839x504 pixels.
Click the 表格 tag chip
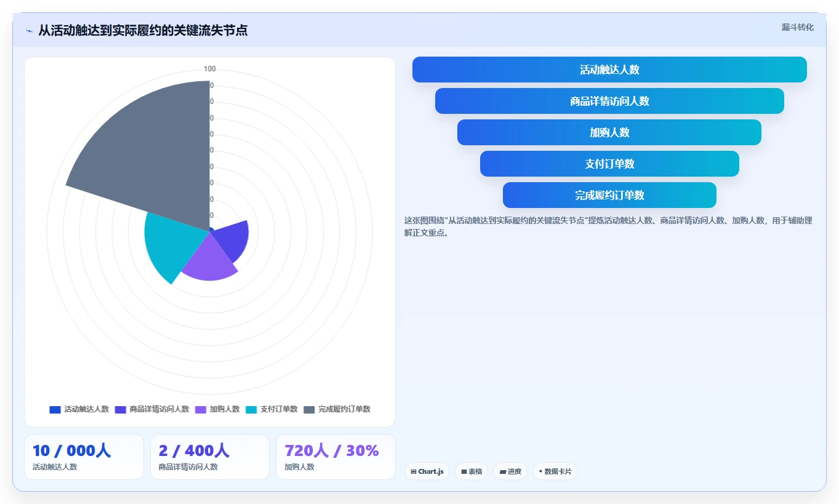[472, 471]
